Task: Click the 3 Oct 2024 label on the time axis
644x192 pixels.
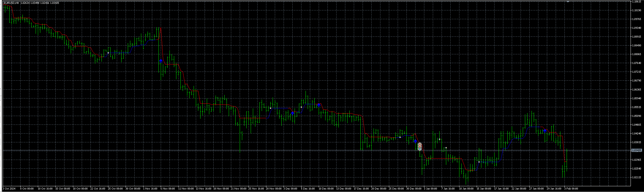Action: (9, 189)
